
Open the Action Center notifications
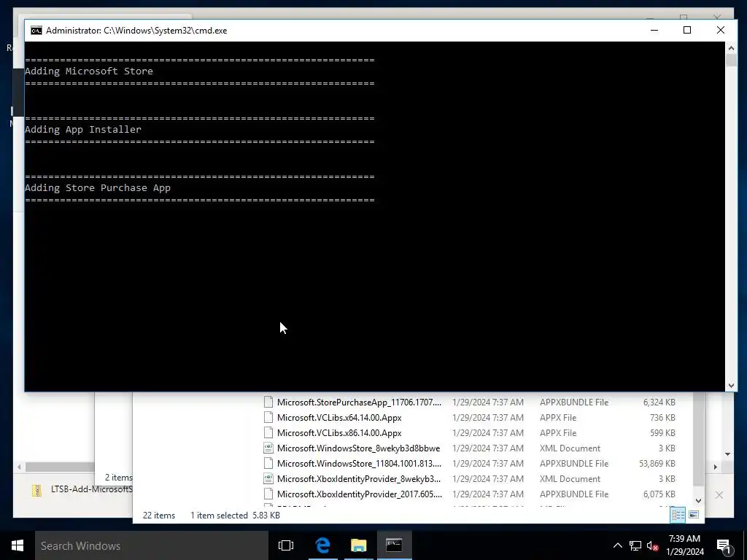pos(724,545)
